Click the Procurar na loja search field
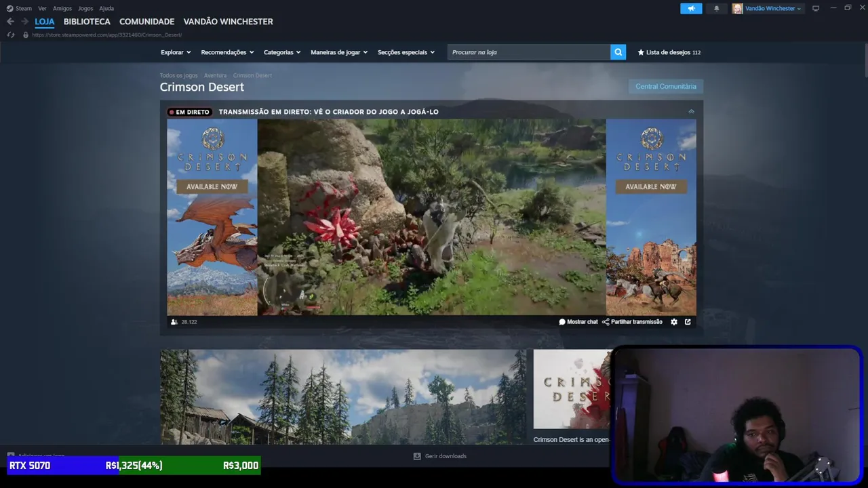This screenshot has height=488, width=868. [529, 52]
